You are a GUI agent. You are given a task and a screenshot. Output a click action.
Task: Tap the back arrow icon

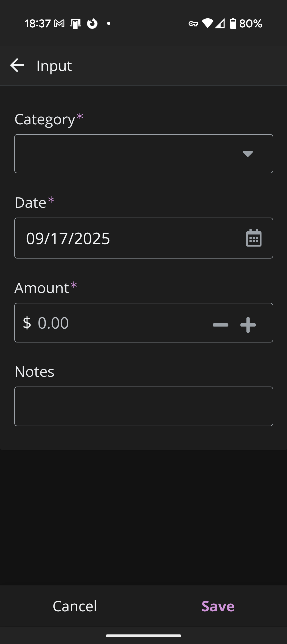click(x=17, y=65)
